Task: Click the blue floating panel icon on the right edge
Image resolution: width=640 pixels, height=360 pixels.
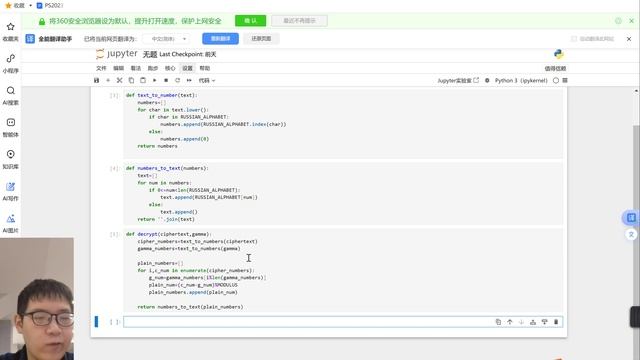Action: click(x=631, y=218)
